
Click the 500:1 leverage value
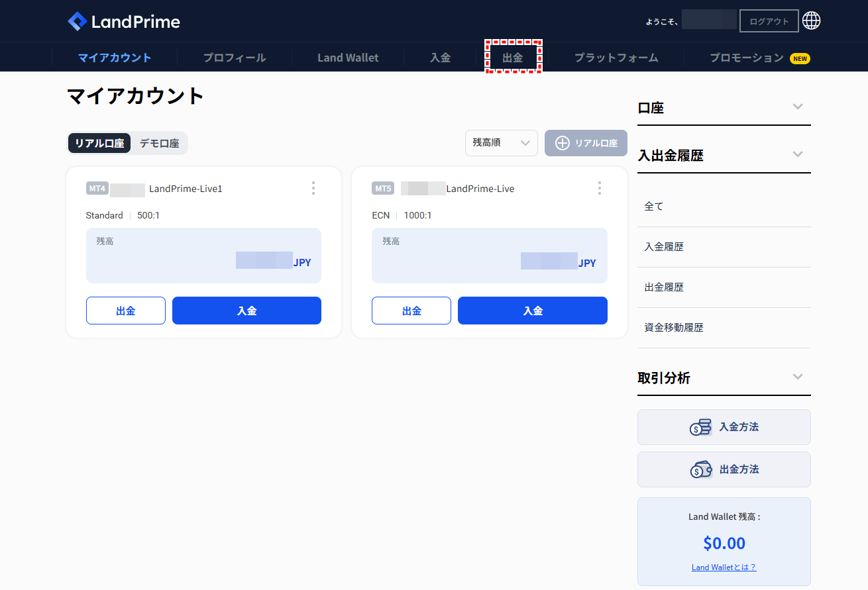148,215
